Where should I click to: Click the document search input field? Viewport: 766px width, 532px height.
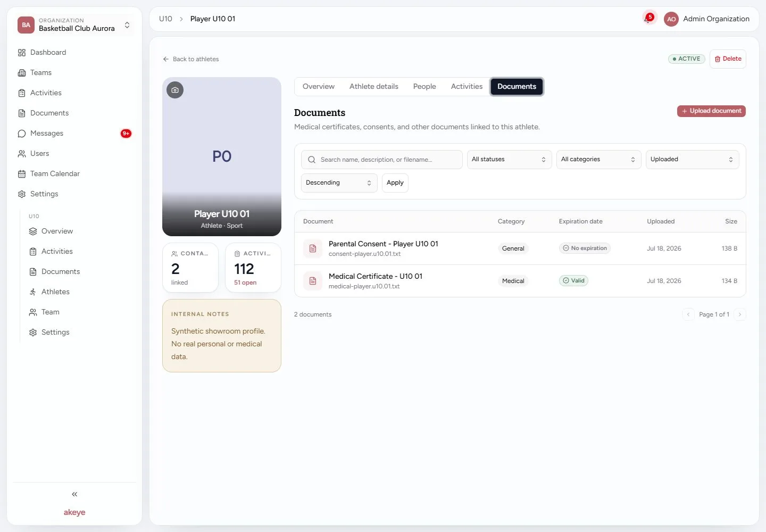(x=382, y=160)
